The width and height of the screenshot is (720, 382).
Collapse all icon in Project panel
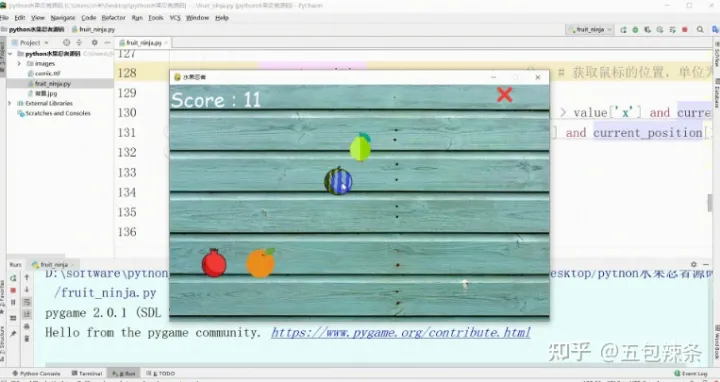pyautogui.click(x=79, y=42)
